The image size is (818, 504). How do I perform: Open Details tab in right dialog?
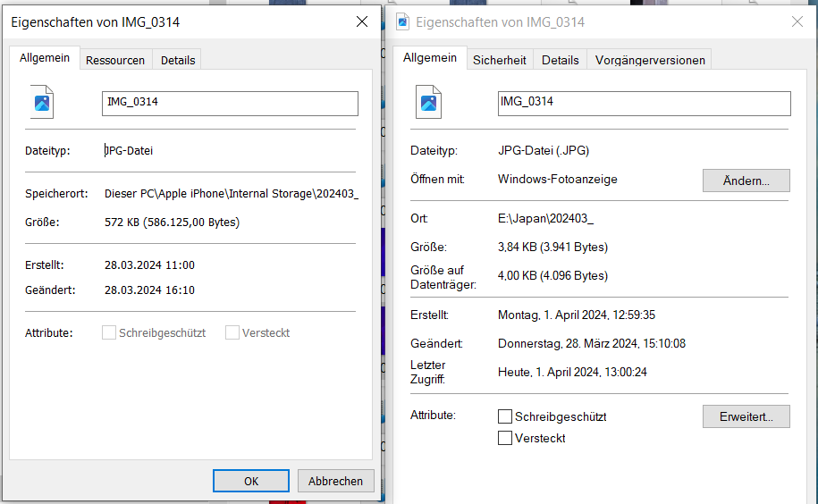[560, 60]
